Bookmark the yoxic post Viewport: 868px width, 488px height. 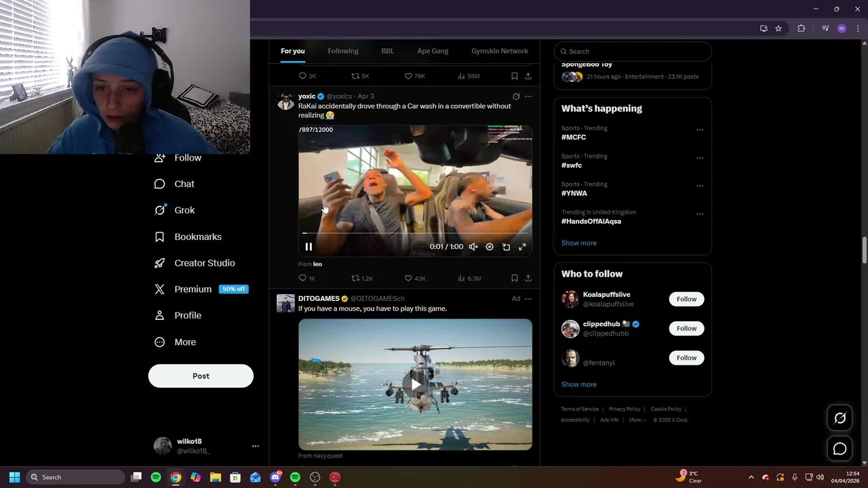(515, 279)
